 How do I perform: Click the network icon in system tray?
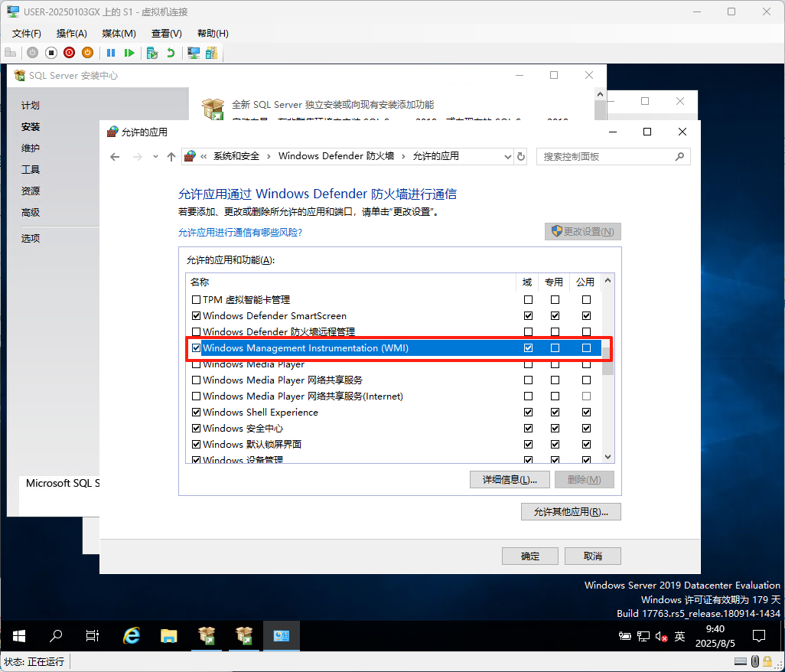(x=643, y=637)
